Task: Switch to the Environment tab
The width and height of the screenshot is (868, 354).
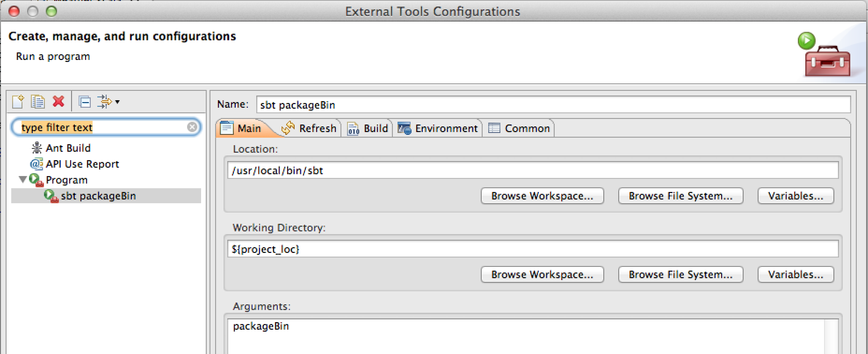Action: 438,128
